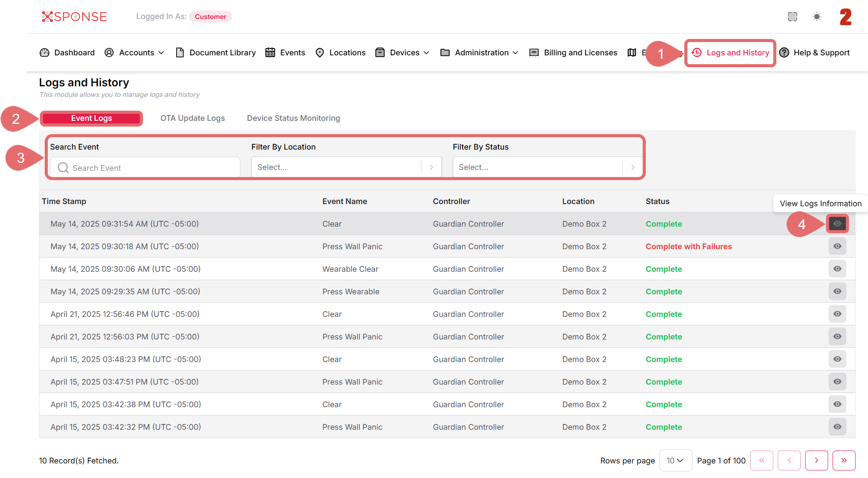Click the Locations pin icon
Viewport: 868px width, 478px height.
coord(320,53)
